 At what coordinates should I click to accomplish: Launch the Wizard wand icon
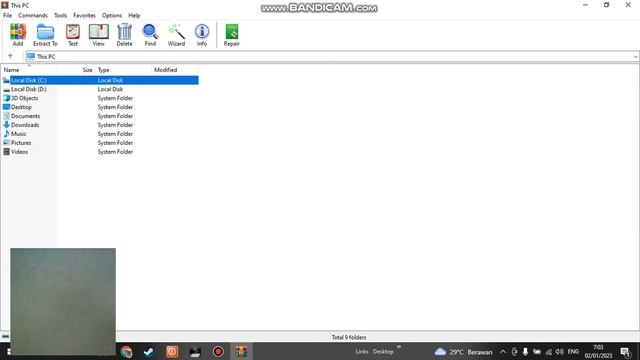tap(176, 35)
